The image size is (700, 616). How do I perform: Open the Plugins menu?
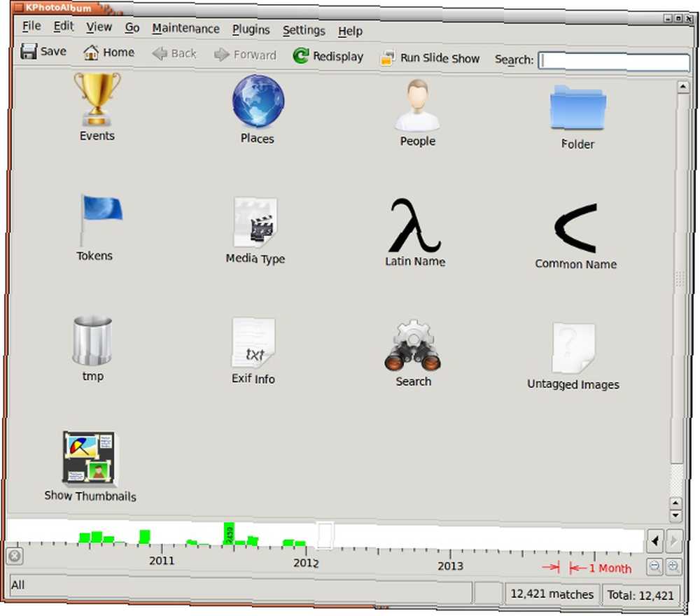click(251, 30)
